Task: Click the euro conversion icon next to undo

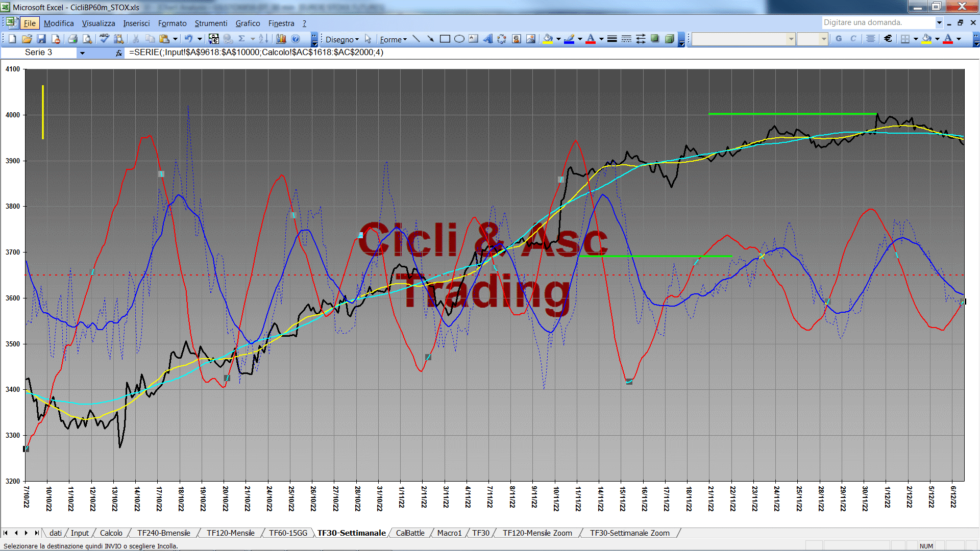Action: (x=213, y=39)
